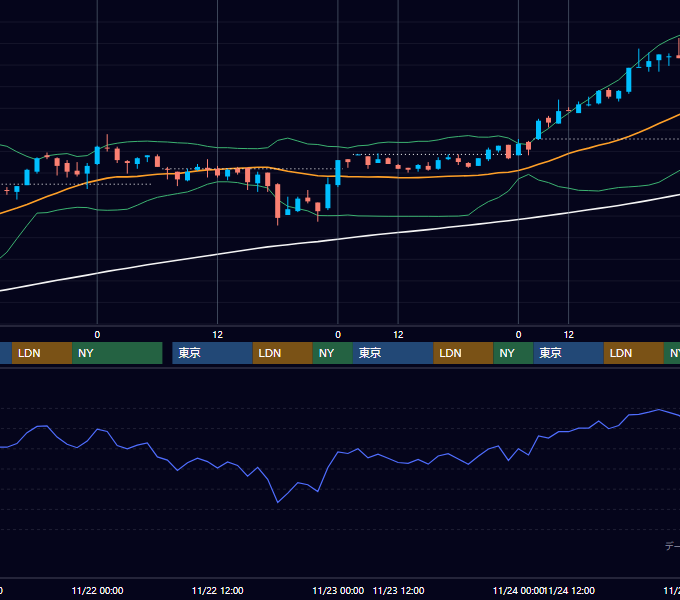Click the 11/22 00:00 date label

97,590
